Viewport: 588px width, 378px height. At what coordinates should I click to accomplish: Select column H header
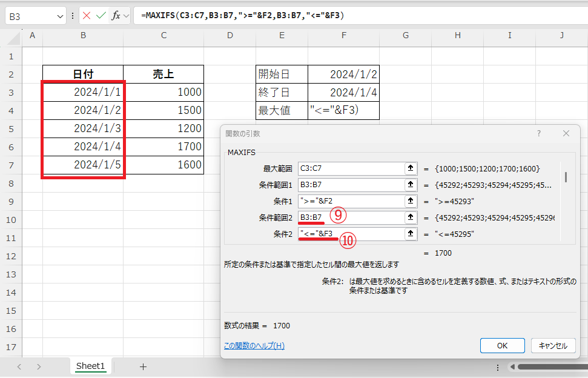pos(457,36)
